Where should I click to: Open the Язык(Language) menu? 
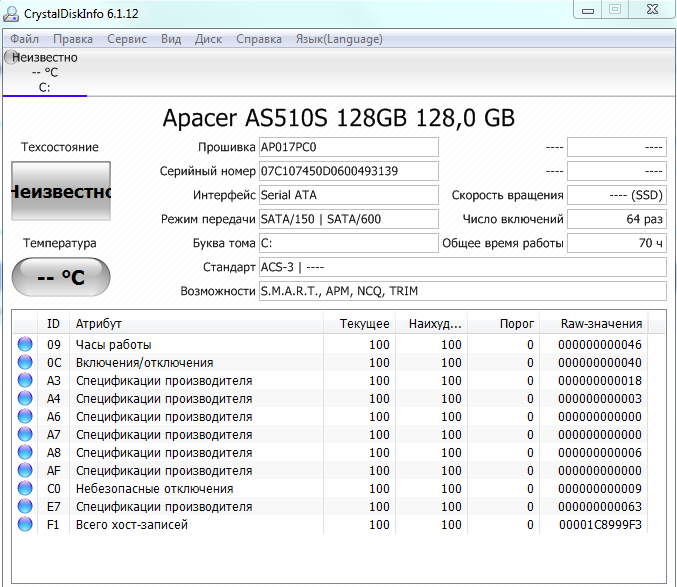coord(339,39)
